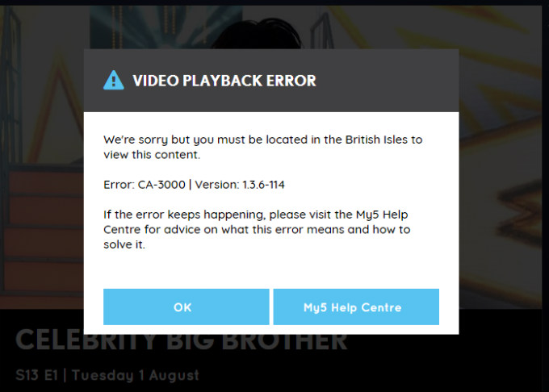Click the words view this content
549x392 pixels.
(x=152, y=155)
